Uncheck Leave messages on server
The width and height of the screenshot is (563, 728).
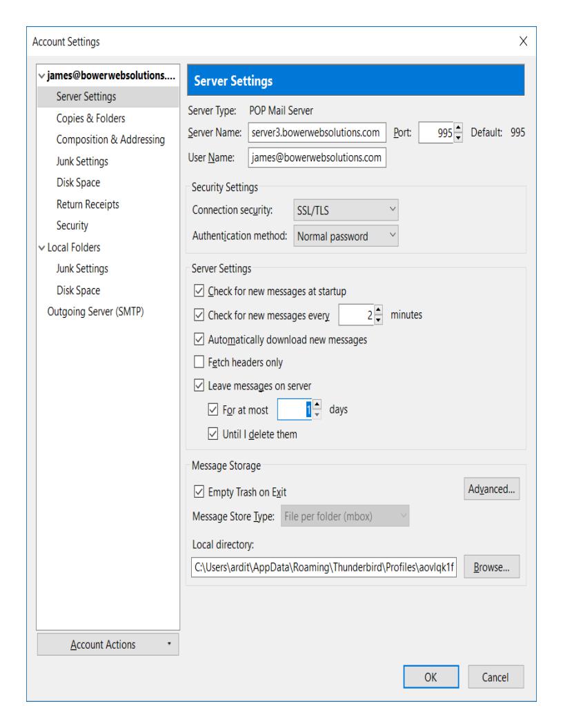[x=199, y=385]
